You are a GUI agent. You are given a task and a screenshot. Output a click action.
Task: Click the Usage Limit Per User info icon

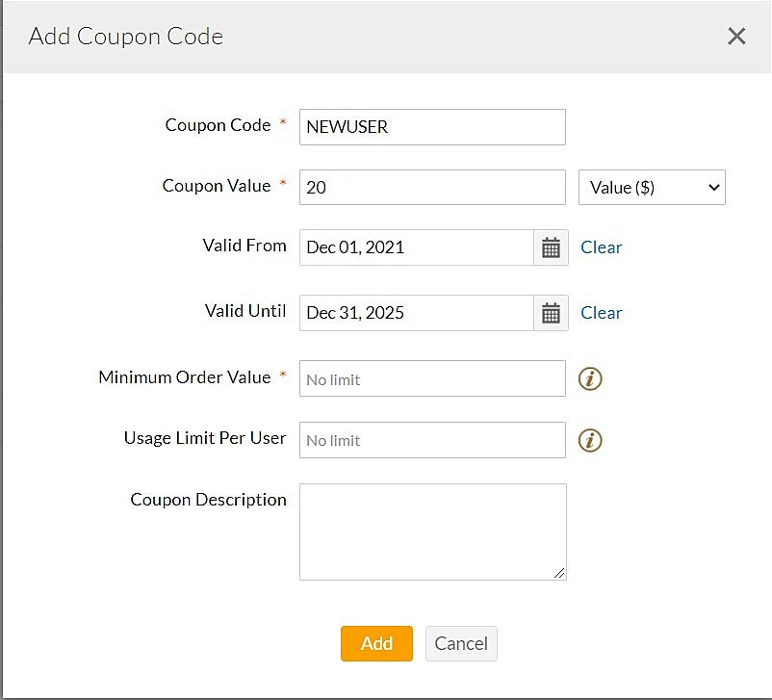(x=590, y=440)
